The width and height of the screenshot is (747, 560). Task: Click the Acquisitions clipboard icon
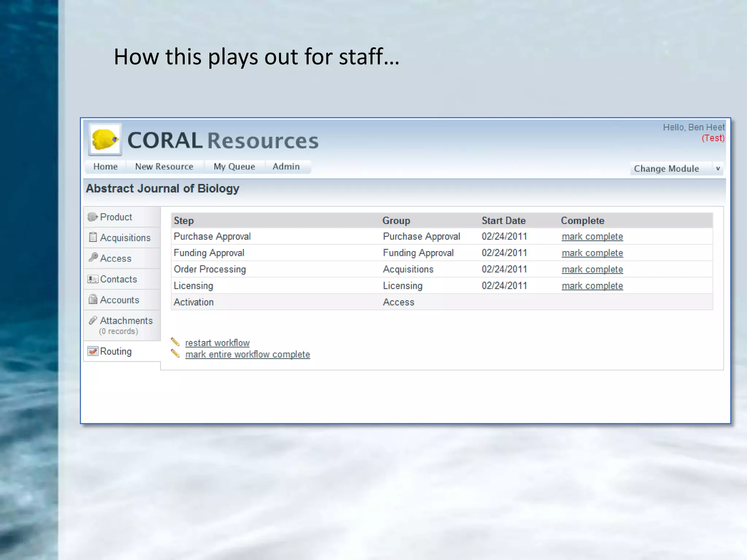pyautogui.click(x=93, y=237)
